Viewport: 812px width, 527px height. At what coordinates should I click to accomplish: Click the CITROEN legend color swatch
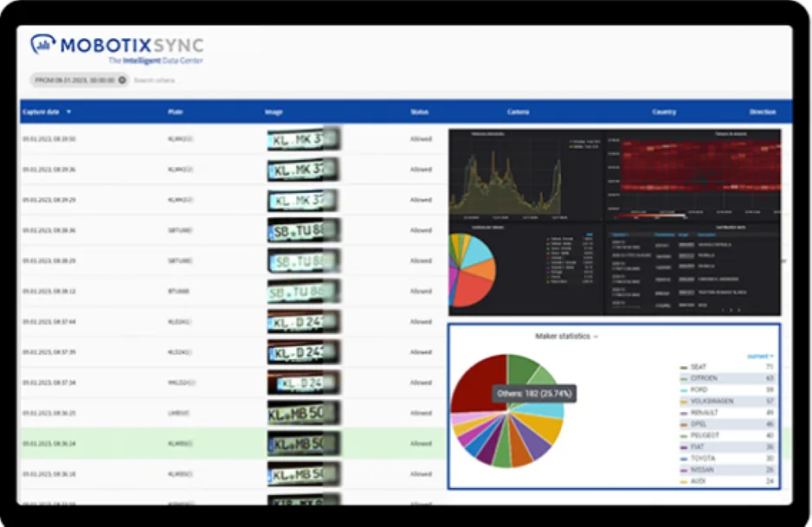pos(684,379)
